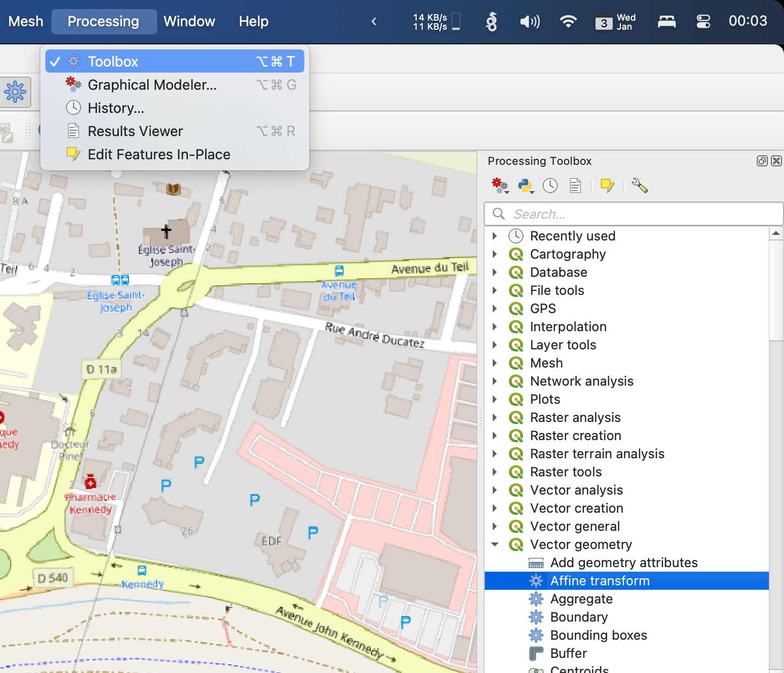Expand the Database group
Viewport: 784px width, 673px height.
click(x=495, y=272)
